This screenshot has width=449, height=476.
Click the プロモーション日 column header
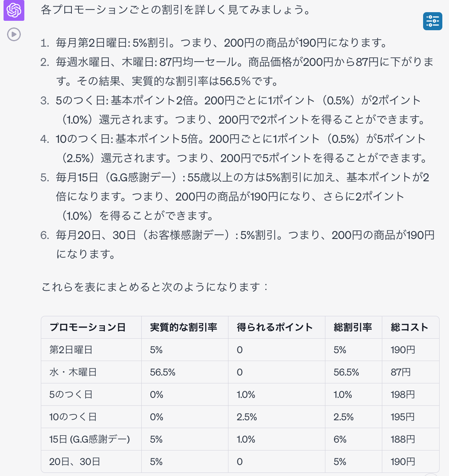87,327
